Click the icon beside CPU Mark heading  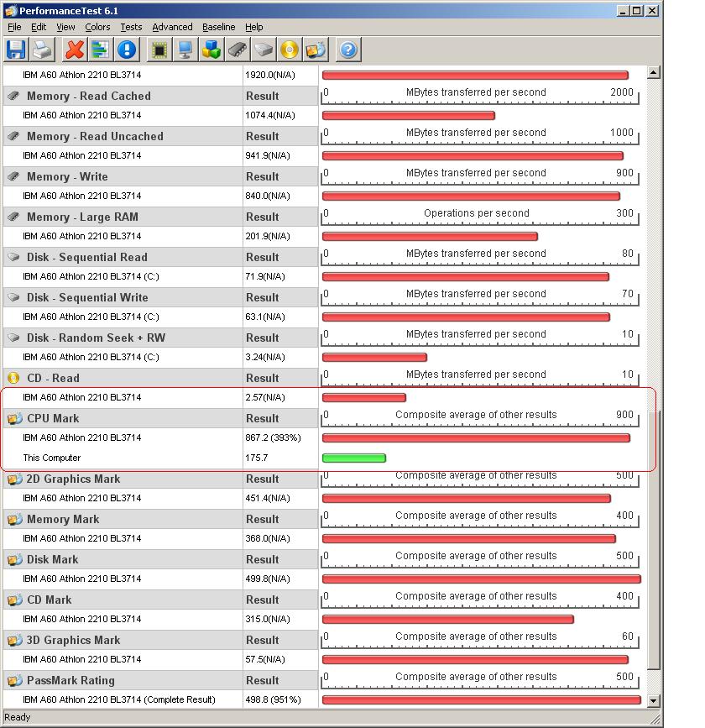tap(14, 418)
